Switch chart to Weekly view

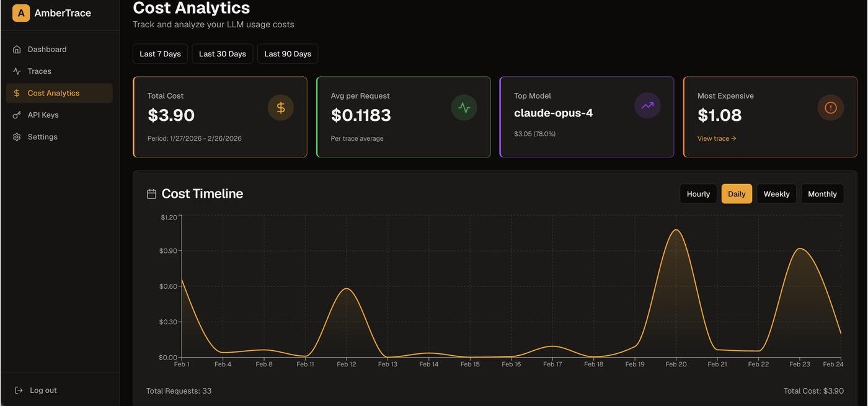point(776,194)
